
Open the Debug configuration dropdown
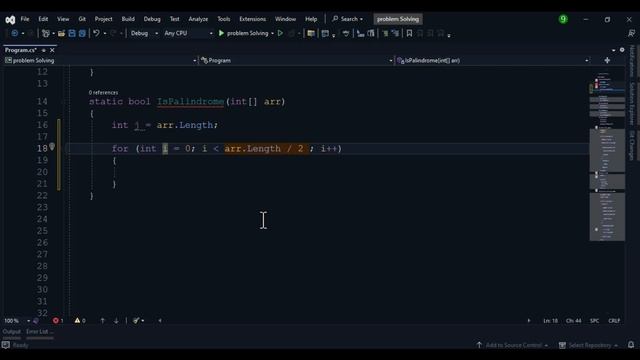point(144,33)
